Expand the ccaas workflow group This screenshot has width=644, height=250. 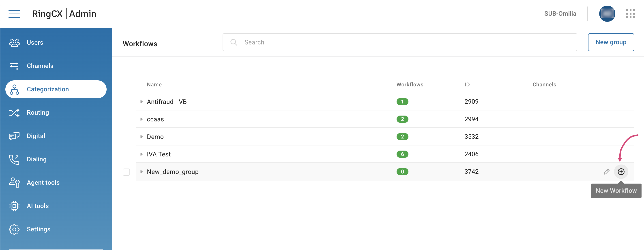tap(142, 119)
